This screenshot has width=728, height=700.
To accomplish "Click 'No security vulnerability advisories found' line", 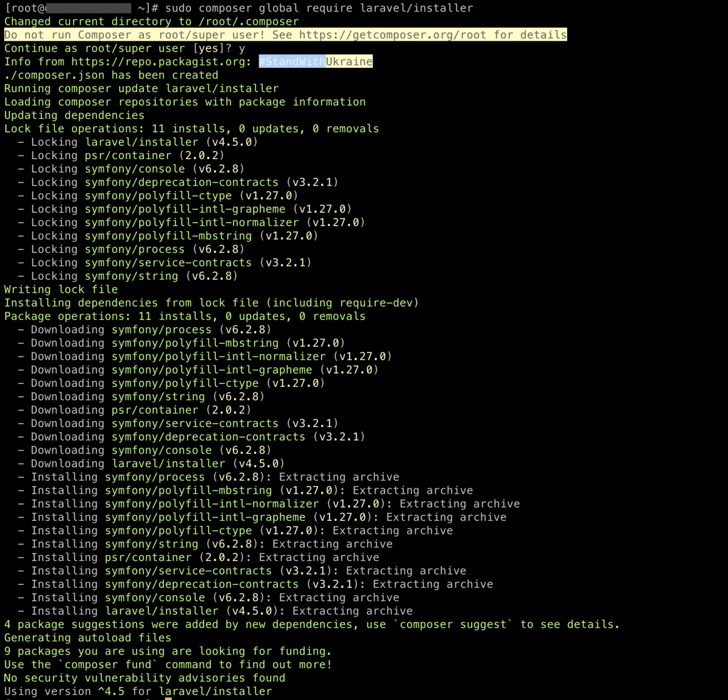I will coord(144,677).
